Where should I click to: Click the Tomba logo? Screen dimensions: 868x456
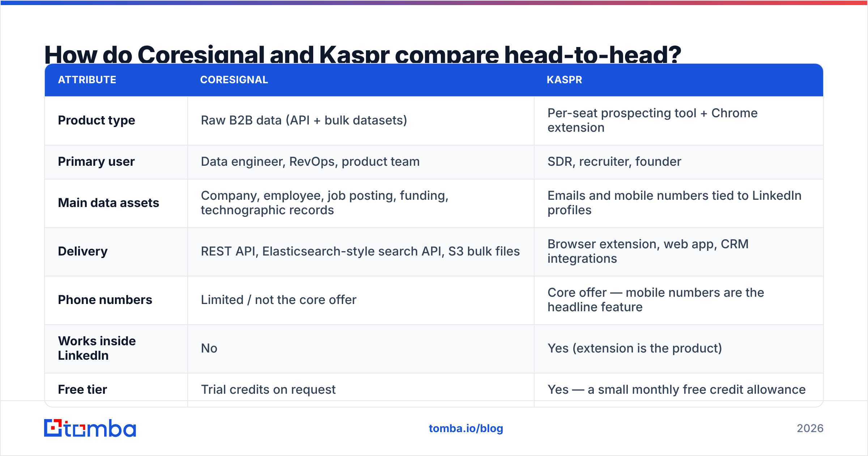click(90, 428)
